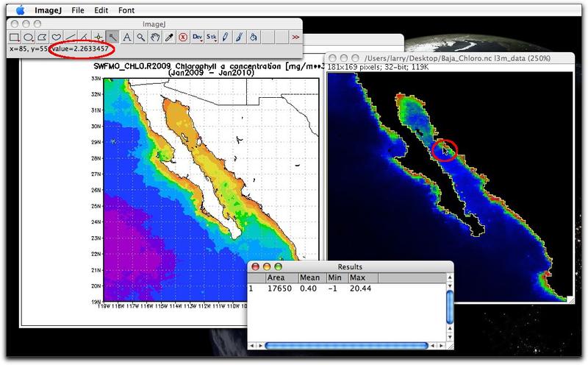Open the File menu
588x365 pixels.
[x=78, y=10]
